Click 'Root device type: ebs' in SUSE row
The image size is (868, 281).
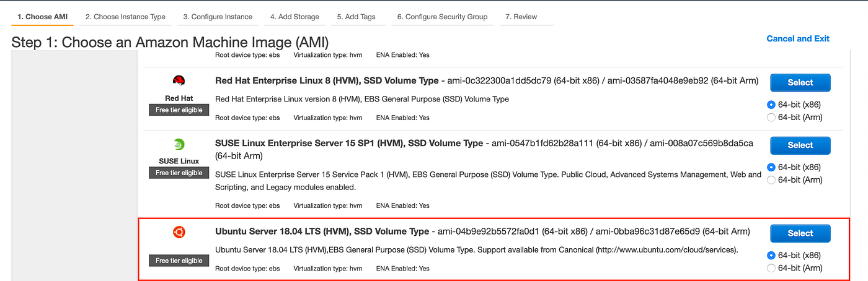click(x=247, y=205)
